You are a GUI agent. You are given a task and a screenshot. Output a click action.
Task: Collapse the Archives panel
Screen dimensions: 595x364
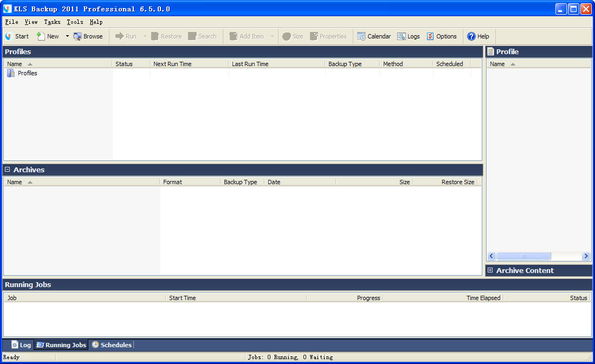click(x=7, y=170)
